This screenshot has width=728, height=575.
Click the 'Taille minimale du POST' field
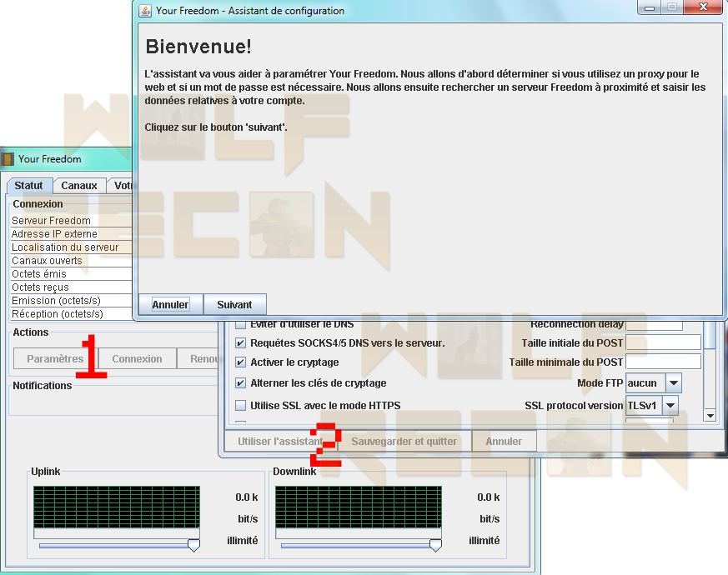click(664, 362)
